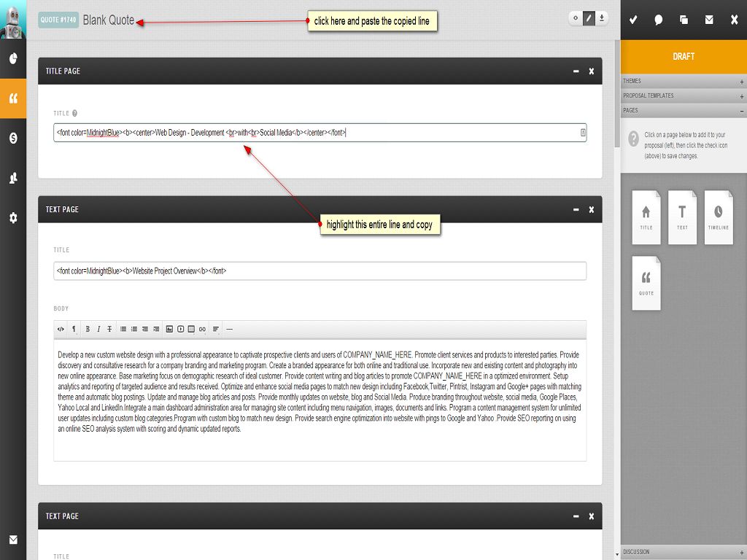Open the settings gear sidebar icon
Image resolution: width=747 pixels, height=560 pixels.
coord(13,217)
